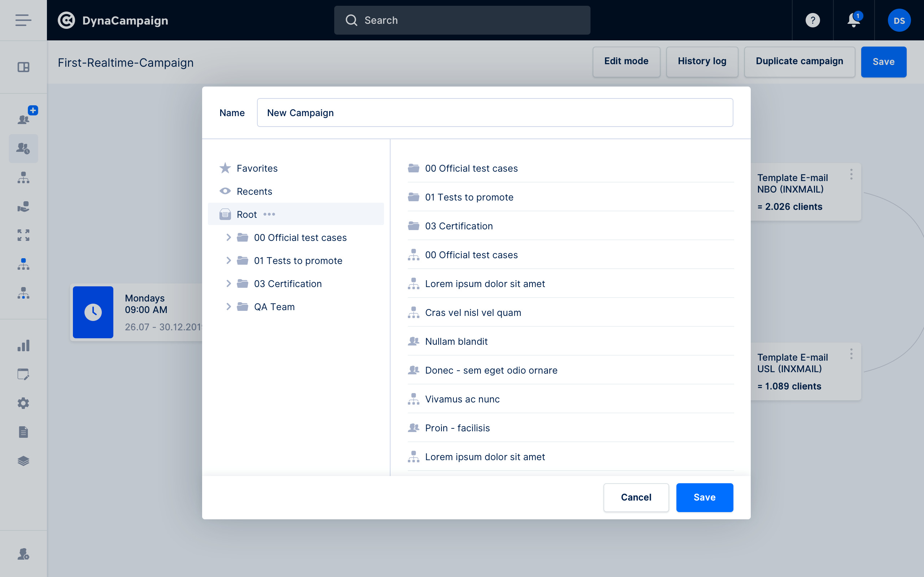Click the DS user avatar

(x=899, y=20)
